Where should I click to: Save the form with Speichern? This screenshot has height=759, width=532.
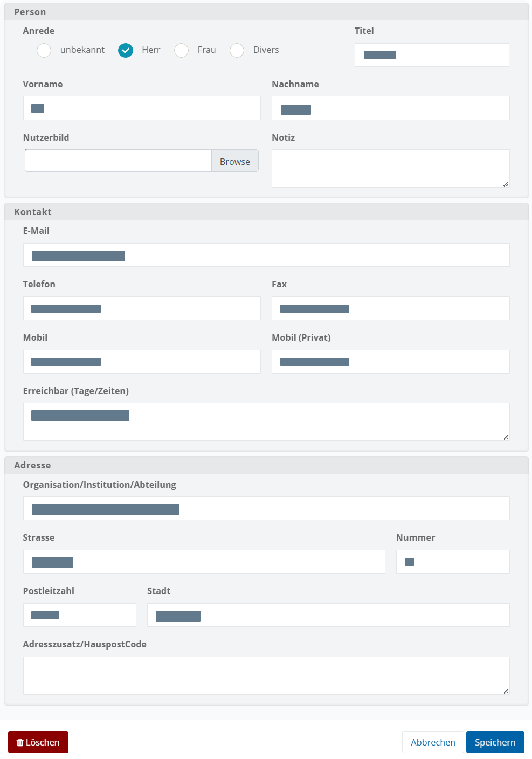pos(495,742)
